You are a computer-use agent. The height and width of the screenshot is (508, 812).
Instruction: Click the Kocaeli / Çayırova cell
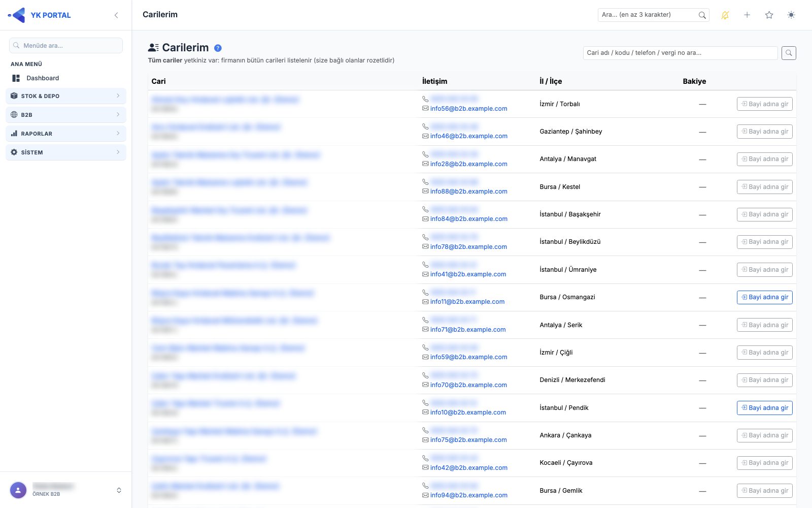point(566,463)
